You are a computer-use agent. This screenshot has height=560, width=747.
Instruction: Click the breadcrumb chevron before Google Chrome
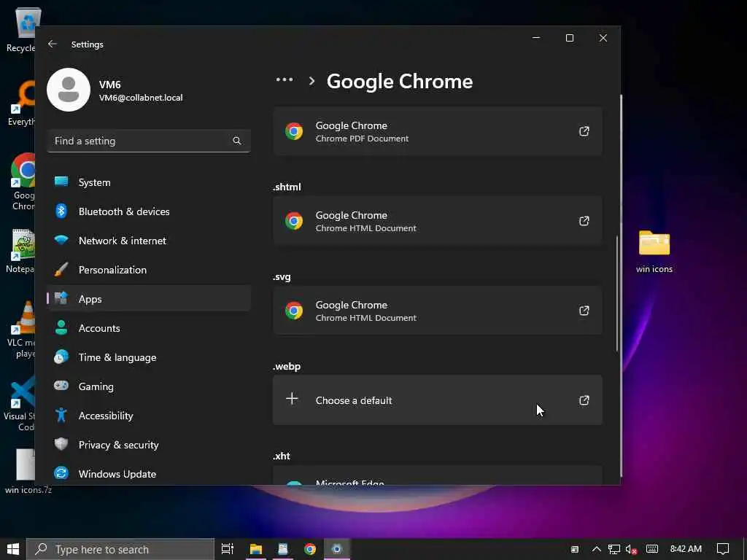pyautogui.click(x=311, y=81)
